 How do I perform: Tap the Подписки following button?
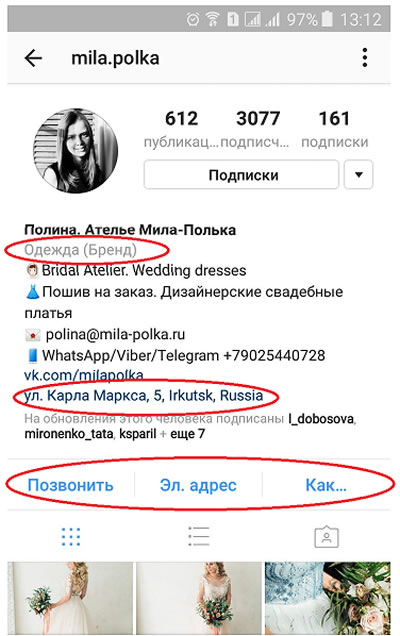[241, 175]
